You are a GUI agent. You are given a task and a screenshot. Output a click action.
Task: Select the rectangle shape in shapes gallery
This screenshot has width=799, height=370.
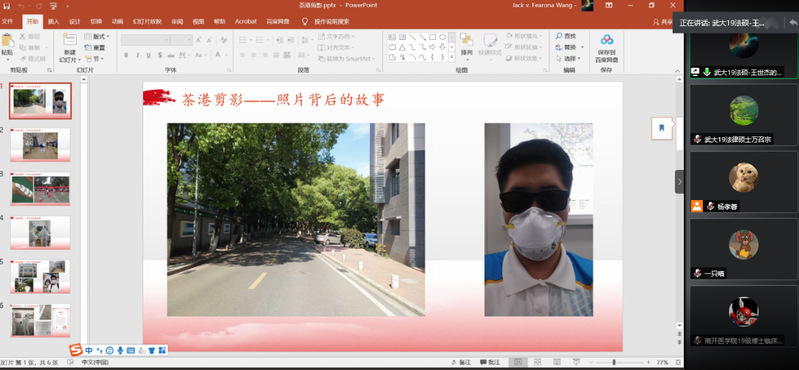coord(432,37)
